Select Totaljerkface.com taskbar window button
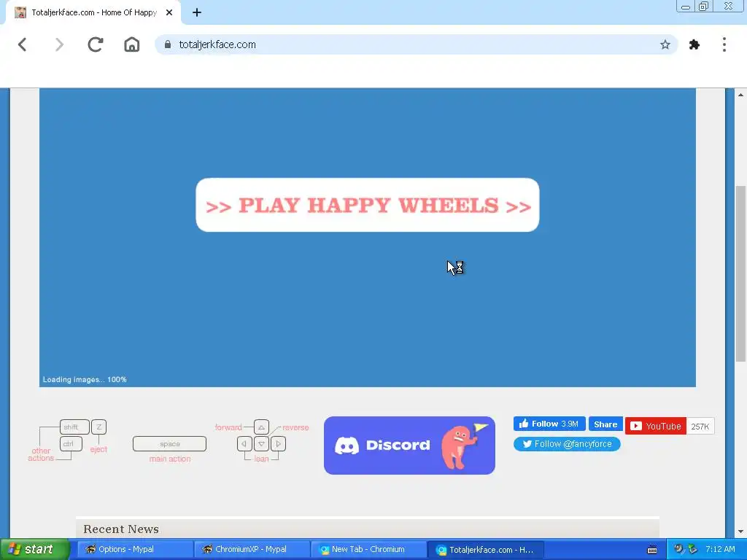 click(485, 550)
